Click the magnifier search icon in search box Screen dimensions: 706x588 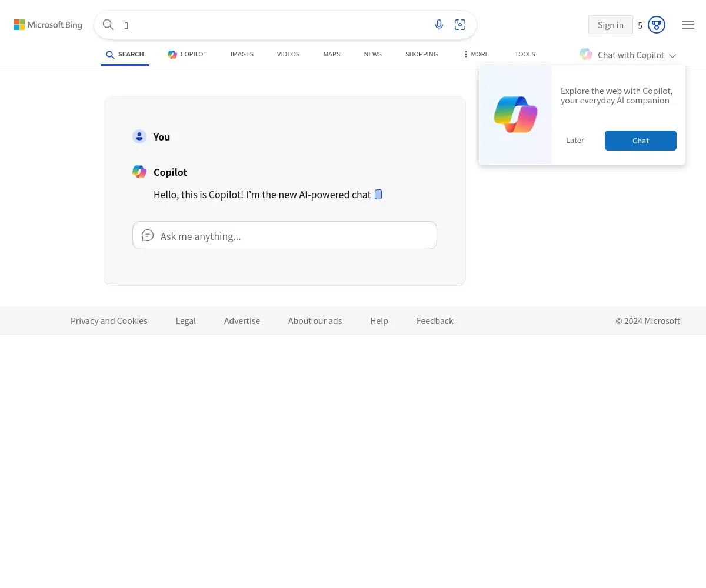[x=108, y=25]
